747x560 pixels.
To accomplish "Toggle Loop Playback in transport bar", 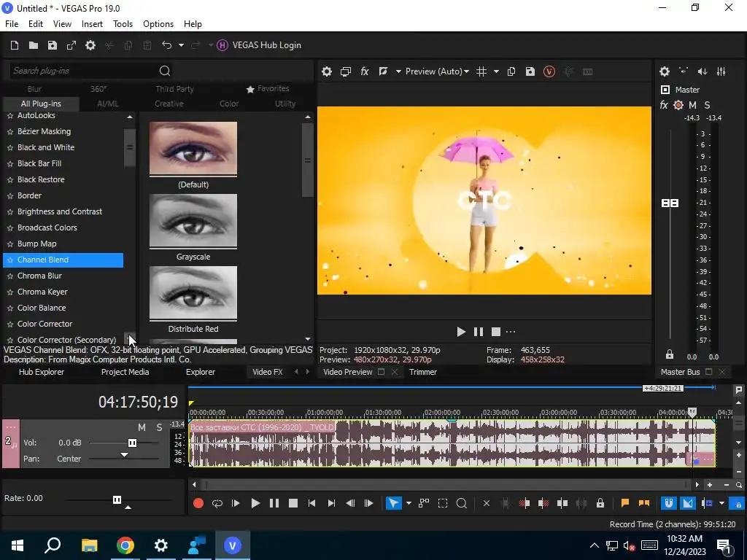I will point(217,503).
